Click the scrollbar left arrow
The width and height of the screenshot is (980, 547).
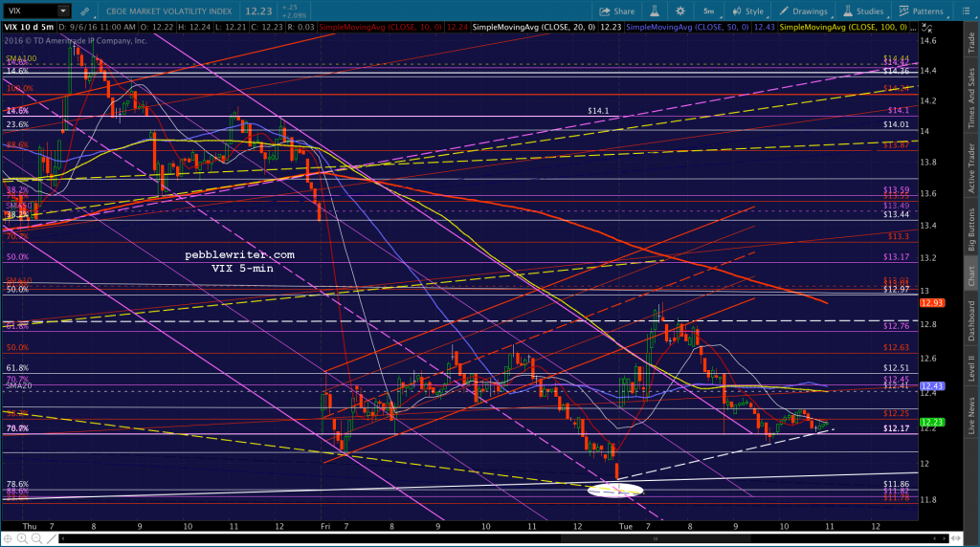pos(63,538)
